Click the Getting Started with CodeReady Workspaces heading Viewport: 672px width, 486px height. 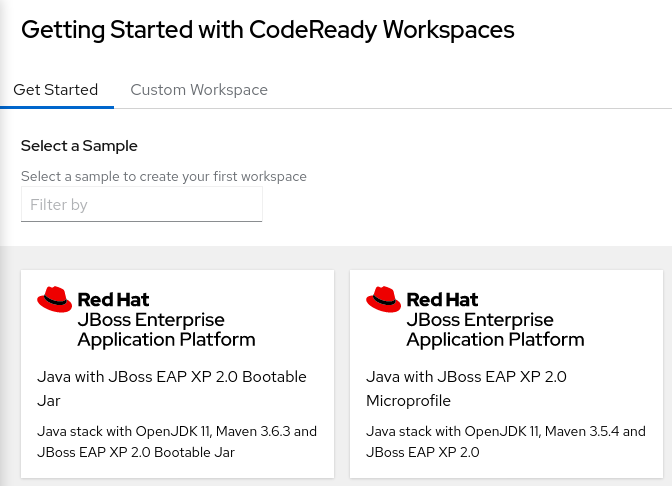click(267, 30)
